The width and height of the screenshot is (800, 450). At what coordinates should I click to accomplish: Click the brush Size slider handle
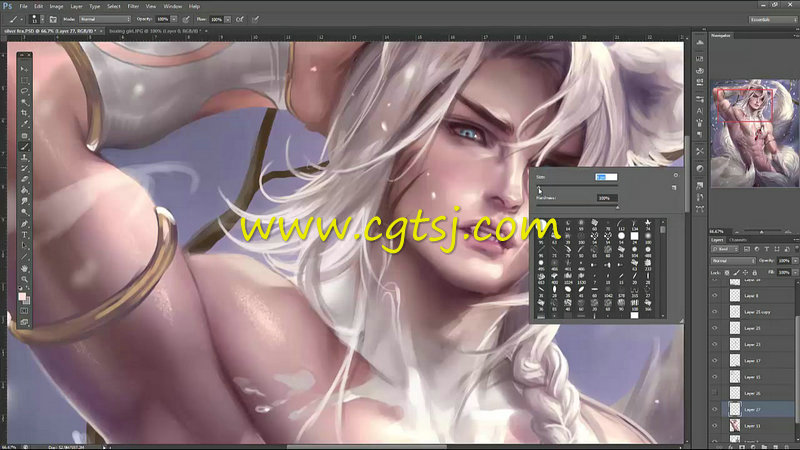[x=539, y=188]
